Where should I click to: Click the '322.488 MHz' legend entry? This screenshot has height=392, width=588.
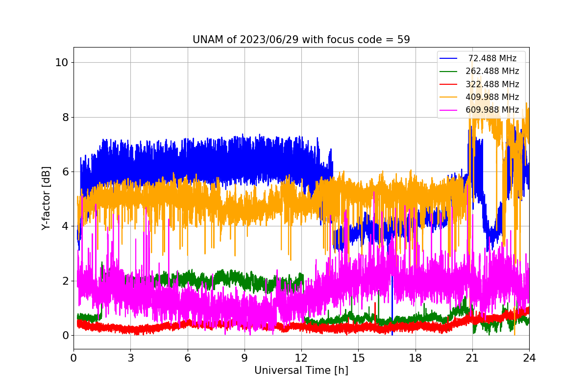492,84
